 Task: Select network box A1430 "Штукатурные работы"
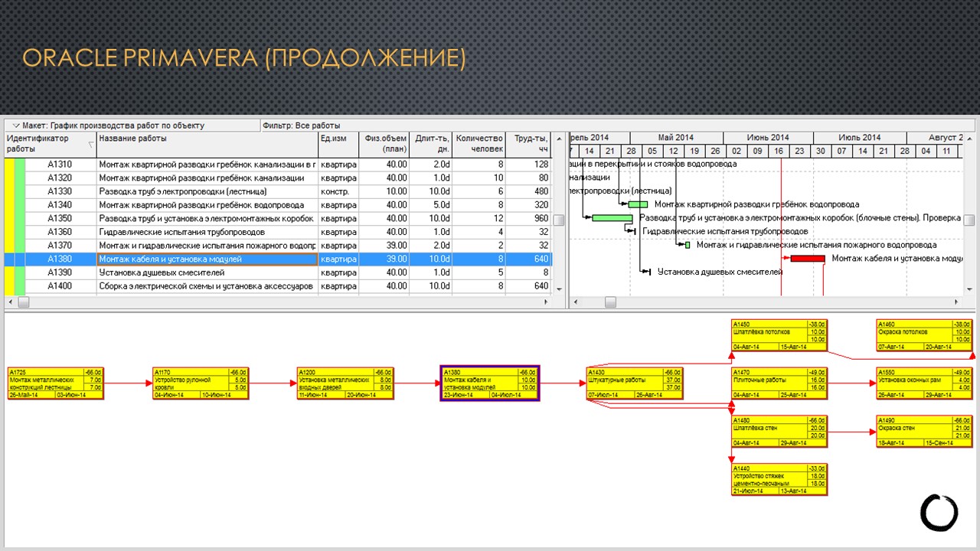(x=635, y=383)
